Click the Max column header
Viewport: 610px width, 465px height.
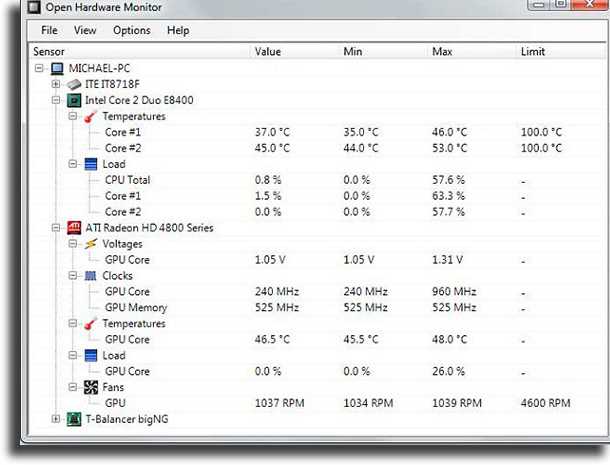(473, 51)
